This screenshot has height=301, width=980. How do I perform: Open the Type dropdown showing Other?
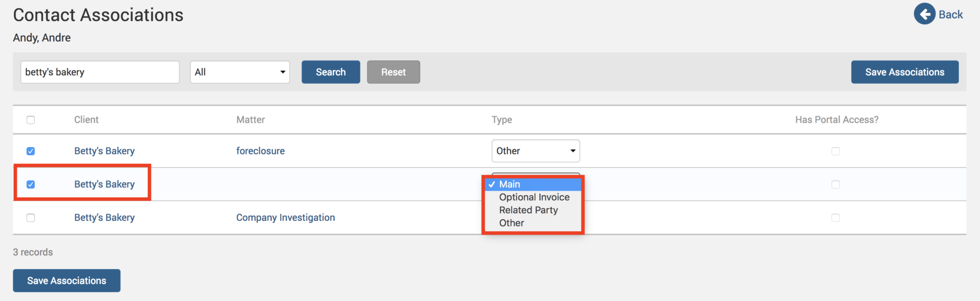(x=535, y=151)
